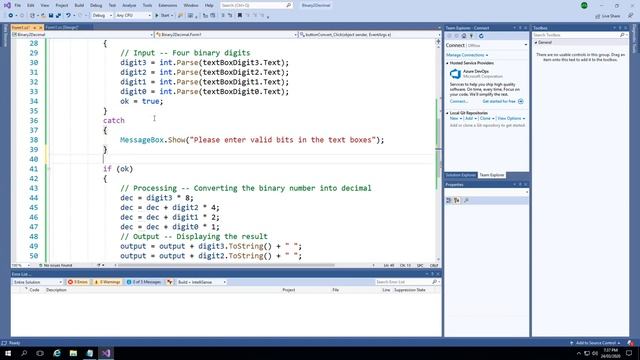Click the Azure DevOps logo
Image resolution: width=640 pixels, height=360 pixels.
pos(455,74)
